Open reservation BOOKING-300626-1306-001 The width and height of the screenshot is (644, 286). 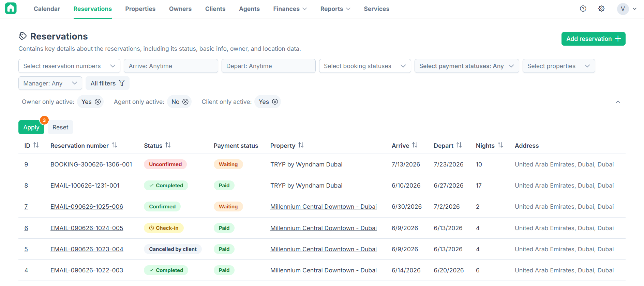[x=91, y=164]
